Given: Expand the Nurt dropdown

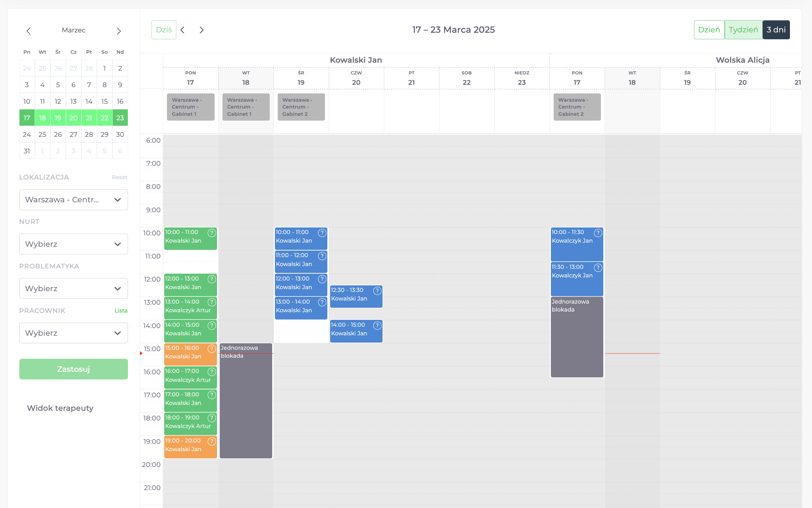Looking at the screenshot, I should pos(73,244).
